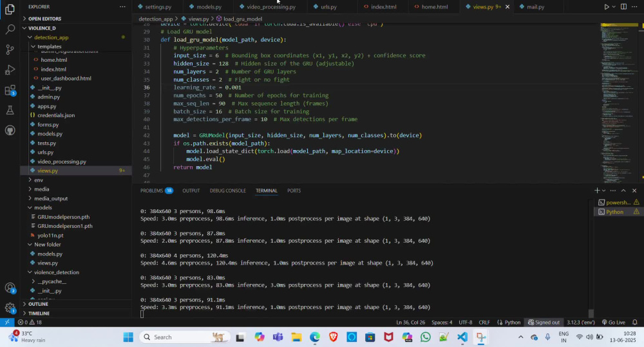Create a new terminal with plus icon
Image resolution: width=644 pixels, height=347 pixels.
point(597,191)
